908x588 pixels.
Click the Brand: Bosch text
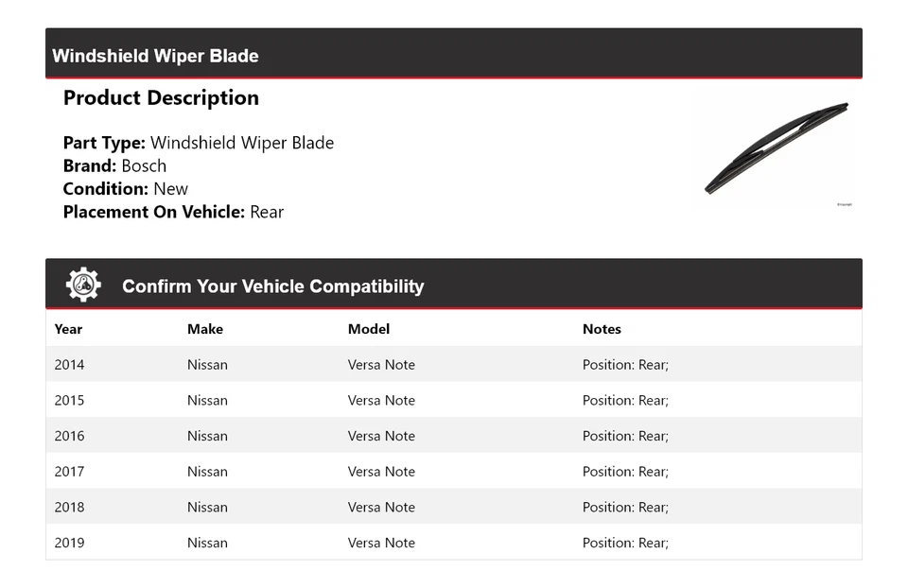pyautogui.click(x=114, y=166)
